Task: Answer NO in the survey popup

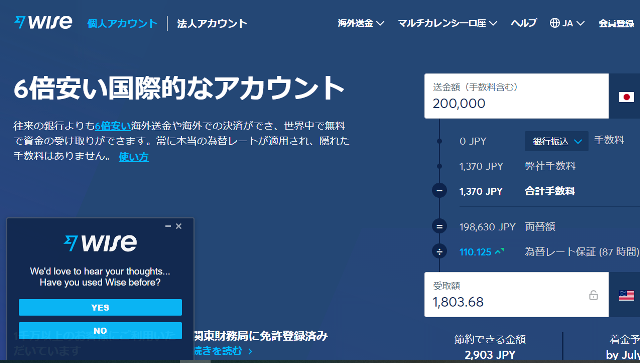Action: tap(100, 330)
